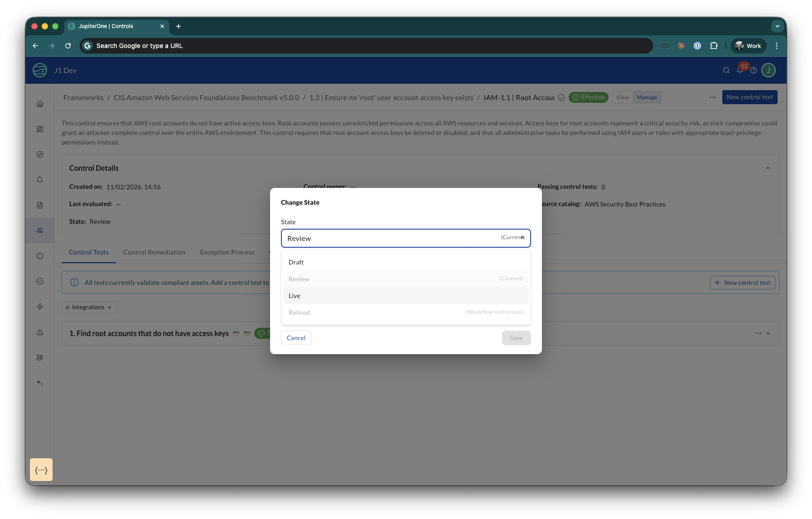Open notifications showing 13 unread
The image size is (812, 519).
point(740,70)
